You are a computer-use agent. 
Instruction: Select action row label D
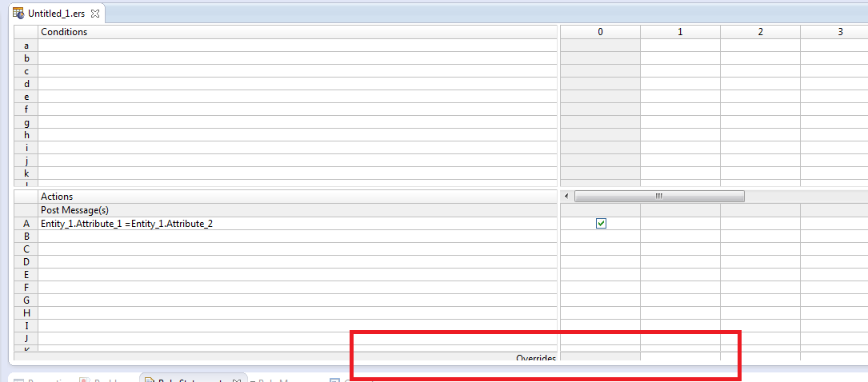pos(26,261)
